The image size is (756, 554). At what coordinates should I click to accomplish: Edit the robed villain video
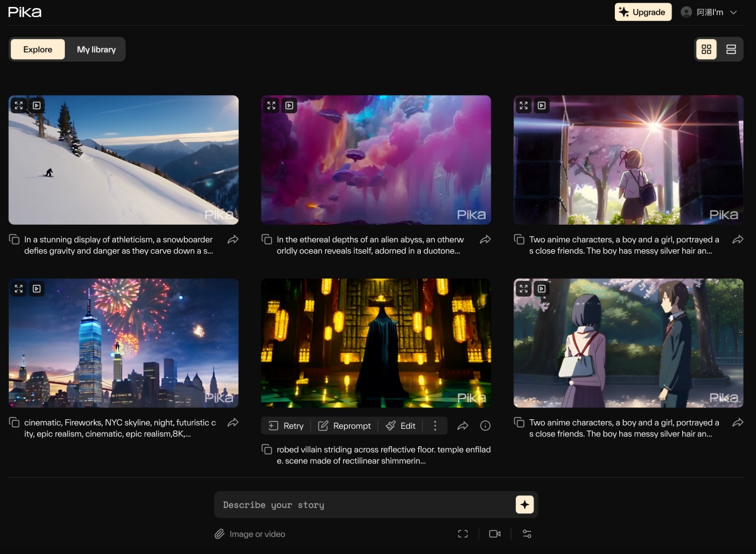pyautogui.click(x=401, y=426)
